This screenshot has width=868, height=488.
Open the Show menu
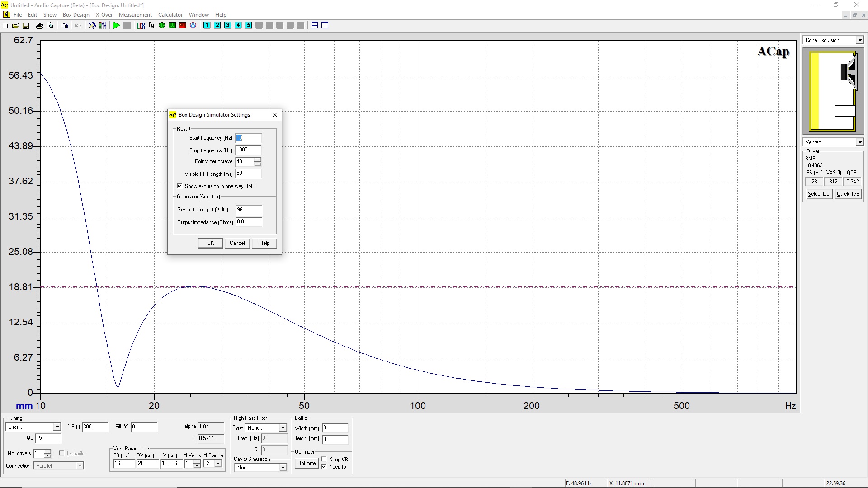coord(50,15)
